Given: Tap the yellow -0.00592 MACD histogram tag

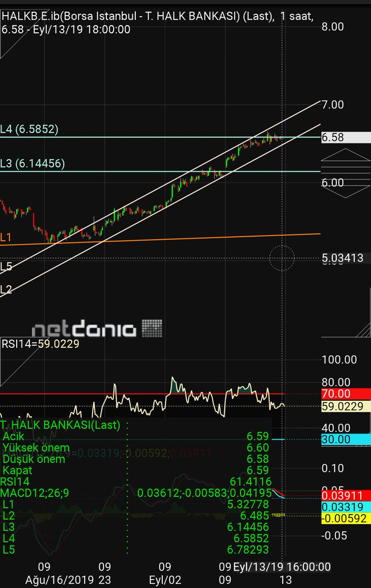Looking at the screenshot, I should tap(346, 518).
